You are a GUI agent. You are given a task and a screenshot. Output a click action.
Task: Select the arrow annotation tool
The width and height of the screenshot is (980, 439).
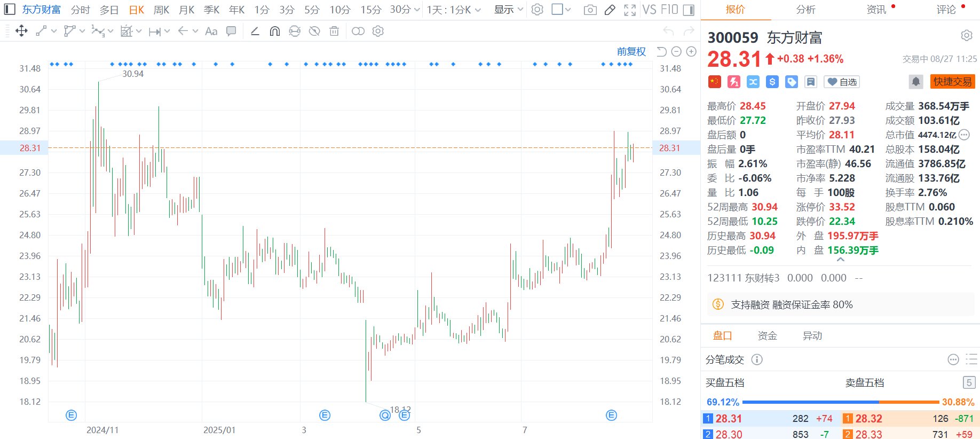point(183,31)
